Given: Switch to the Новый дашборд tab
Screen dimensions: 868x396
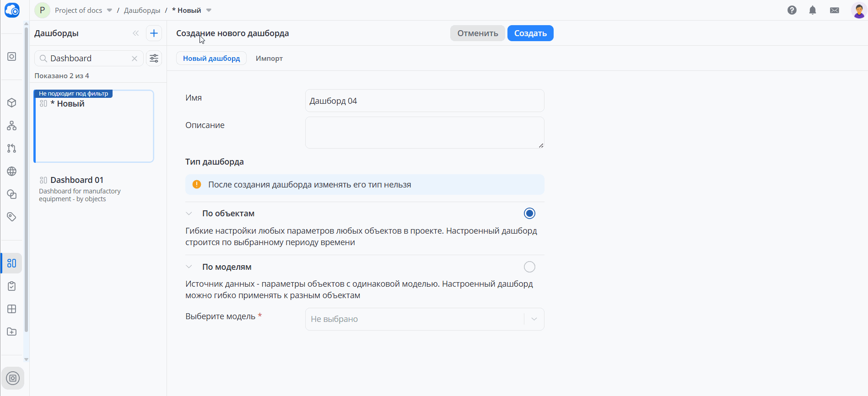Looking at the screenshot, I should coord(211,59).
